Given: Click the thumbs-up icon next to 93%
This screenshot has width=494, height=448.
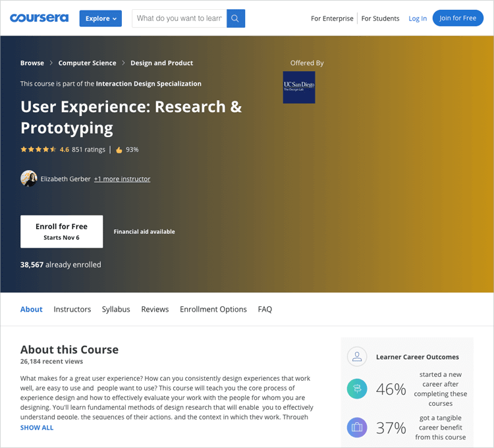Looking at the screenshot, I should 119,150.
